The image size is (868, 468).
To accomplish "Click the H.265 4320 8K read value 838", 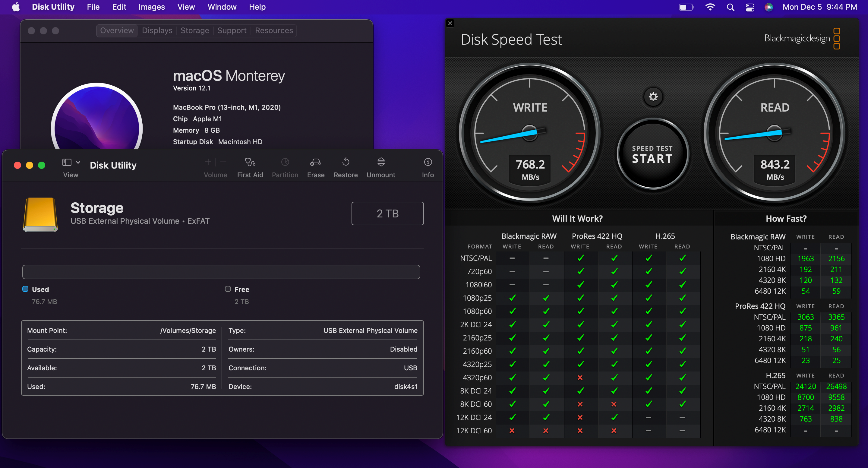I will pos(836,419).
